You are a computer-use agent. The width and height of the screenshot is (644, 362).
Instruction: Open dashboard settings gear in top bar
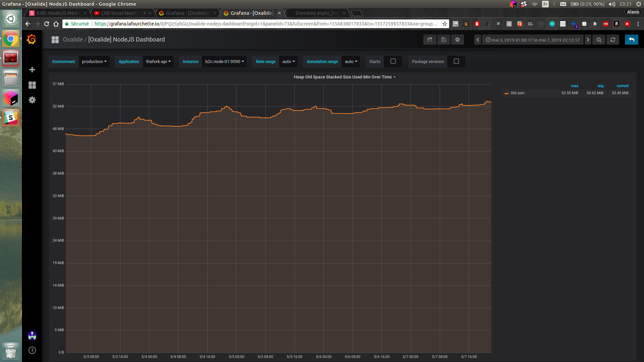pos(457,40)
